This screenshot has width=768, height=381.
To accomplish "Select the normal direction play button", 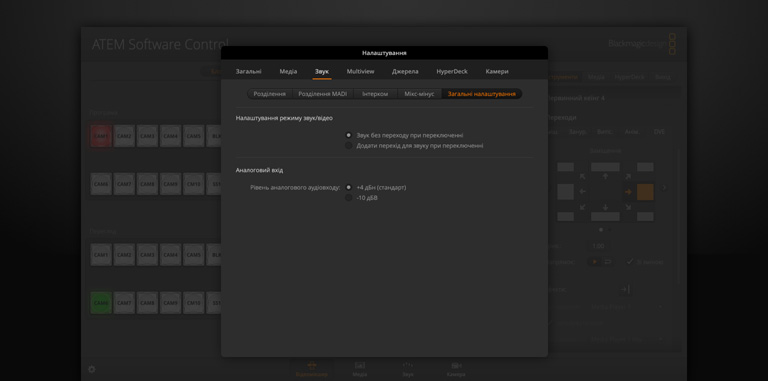I will (595, 262).
